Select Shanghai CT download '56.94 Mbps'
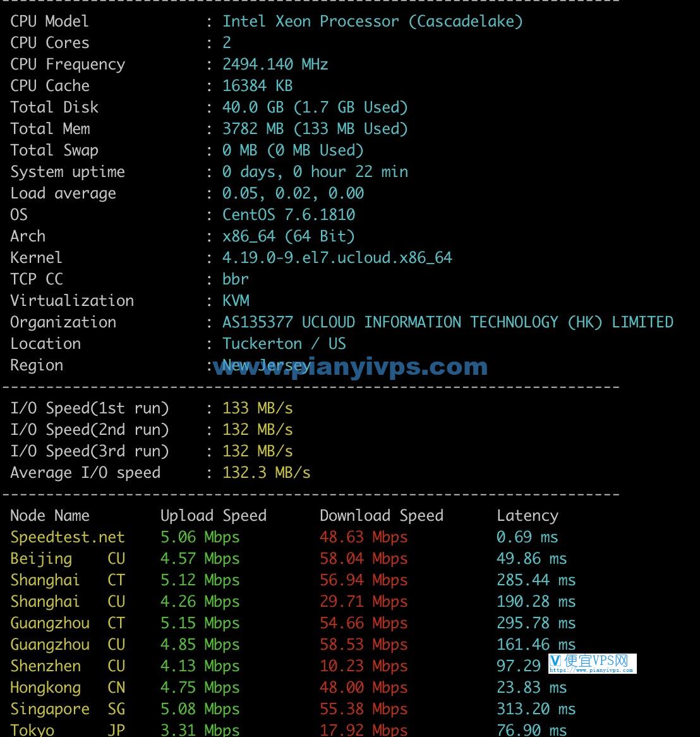 click(x=364, y=580)
